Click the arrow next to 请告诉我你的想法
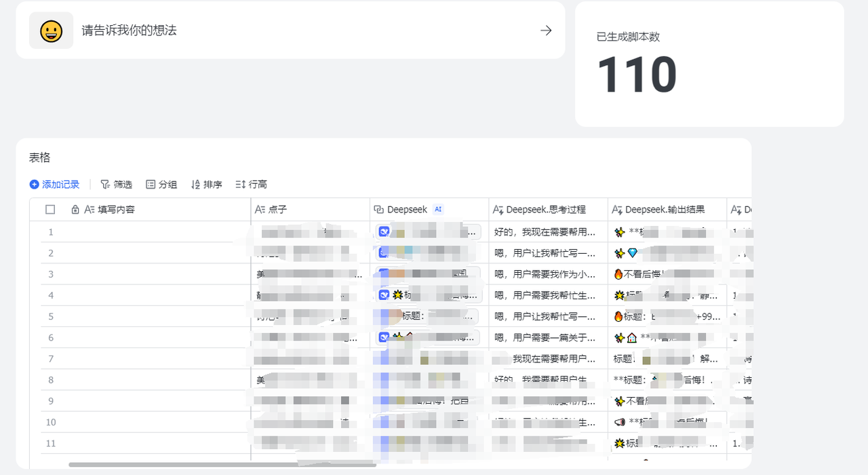Viewport: 868px width, 475px height. tap(546, 31)
